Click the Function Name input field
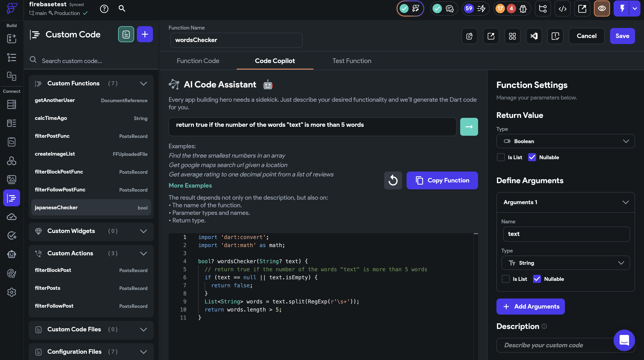 (x=236, y=40)
